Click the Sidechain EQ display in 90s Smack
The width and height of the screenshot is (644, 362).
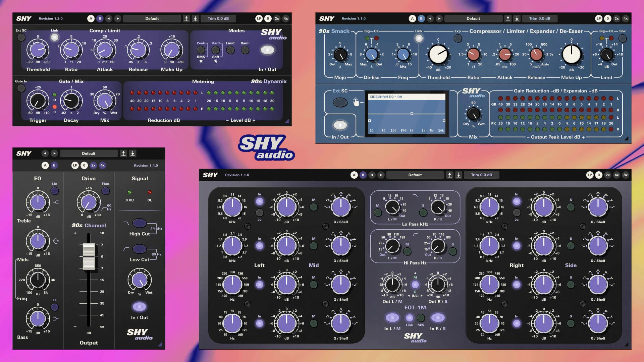(407, 114)
